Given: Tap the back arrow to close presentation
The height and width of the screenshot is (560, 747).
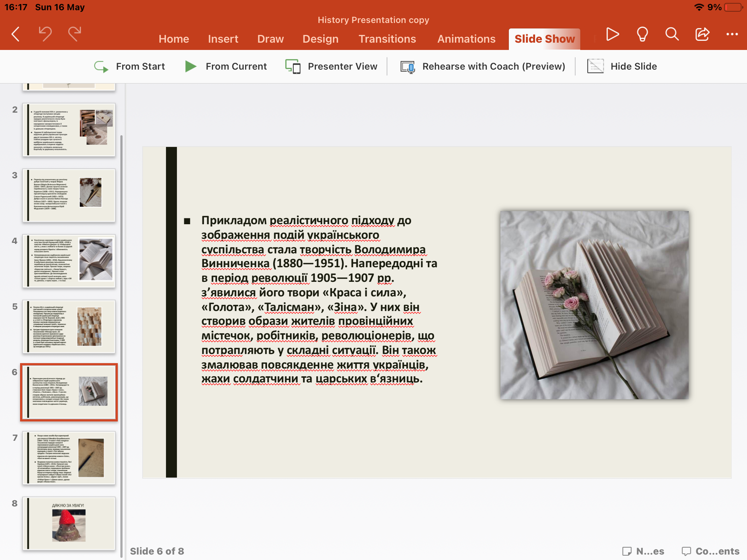Looking at the screenshot, I should 15,35.
